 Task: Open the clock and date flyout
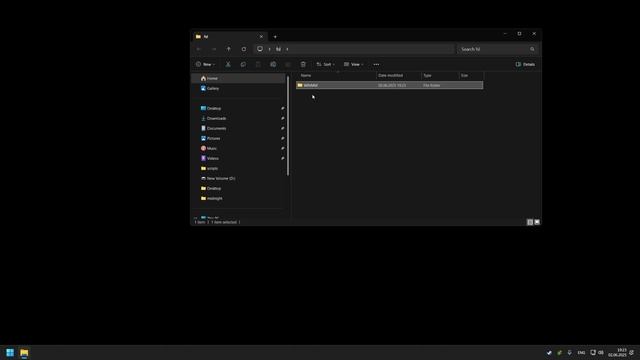(x=617, y=353)
